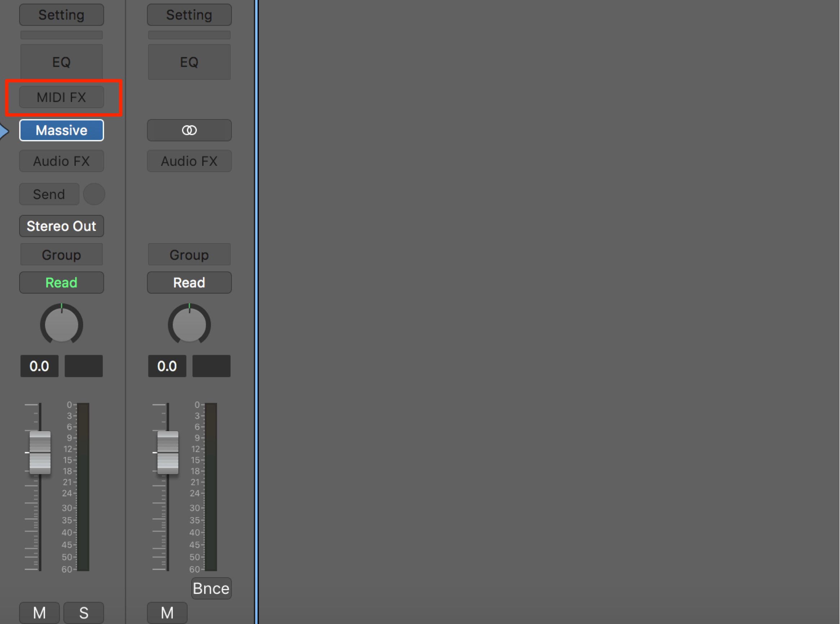Toggle the stereo linked-circles format button
The image size is (840, 624).
pyautogui.click(x=189, y=130)
